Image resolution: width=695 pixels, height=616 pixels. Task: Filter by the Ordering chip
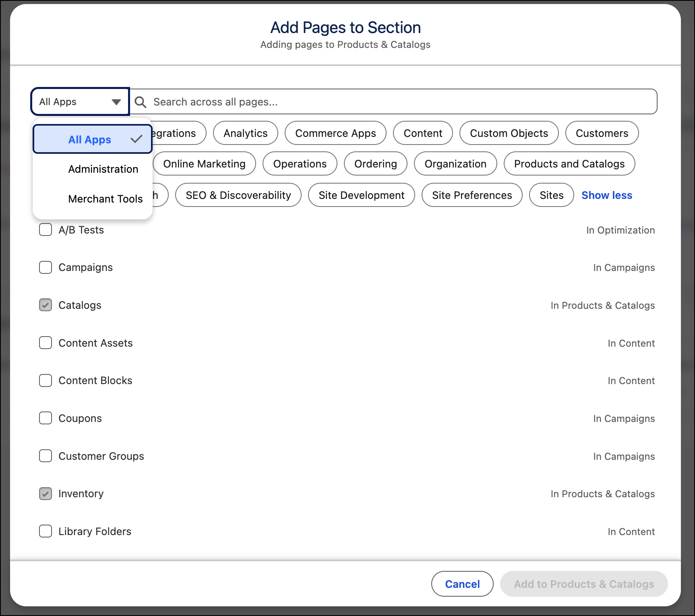coord(376,164)
